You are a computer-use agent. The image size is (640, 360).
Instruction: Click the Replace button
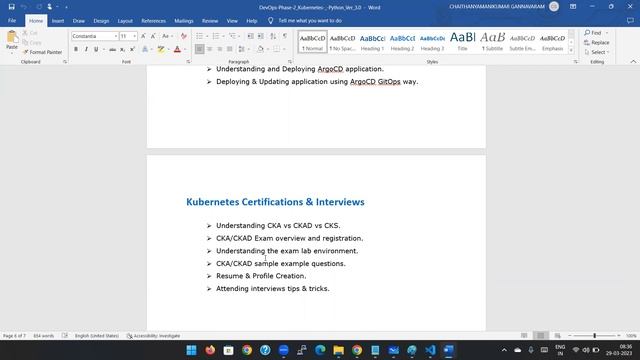pyautogui.click(x=596, y=42)
